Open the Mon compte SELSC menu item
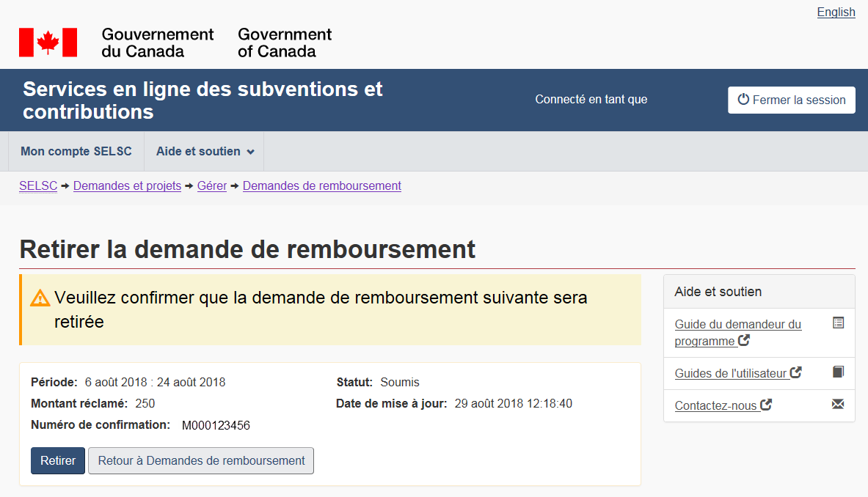The image size is (868, 497). (76, 152)
